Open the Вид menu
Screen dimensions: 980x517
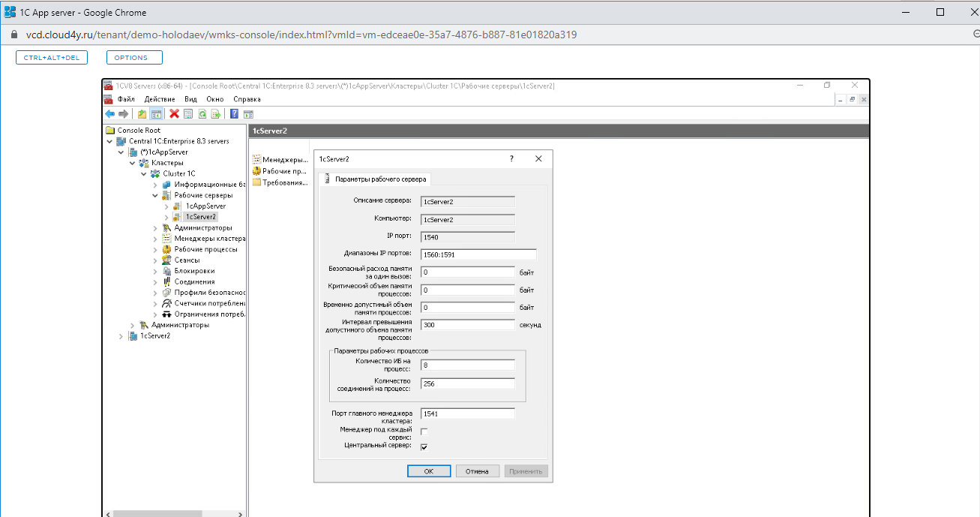[190, 99]
